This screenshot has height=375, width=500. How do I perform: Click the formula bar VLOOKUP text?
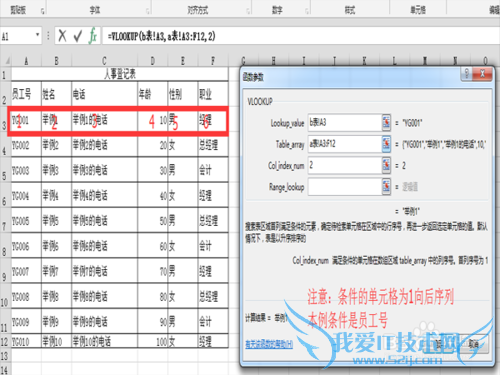tap(161, 36)
